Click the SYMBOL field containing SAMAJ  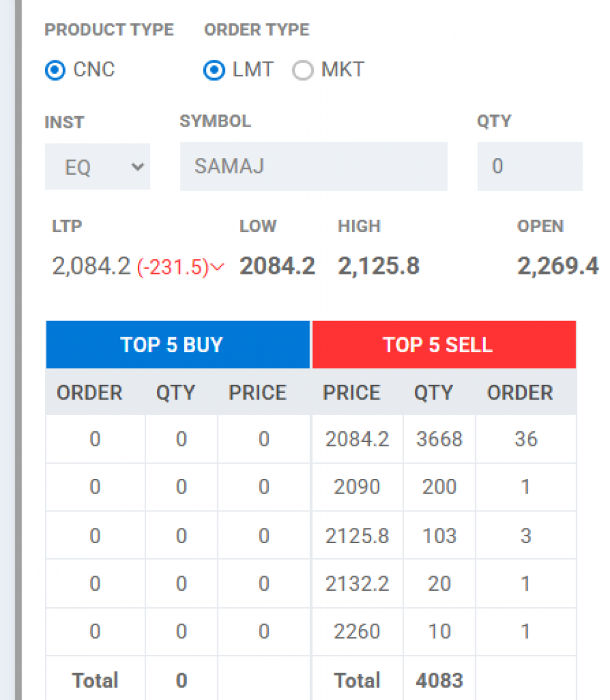click(313, 166)
